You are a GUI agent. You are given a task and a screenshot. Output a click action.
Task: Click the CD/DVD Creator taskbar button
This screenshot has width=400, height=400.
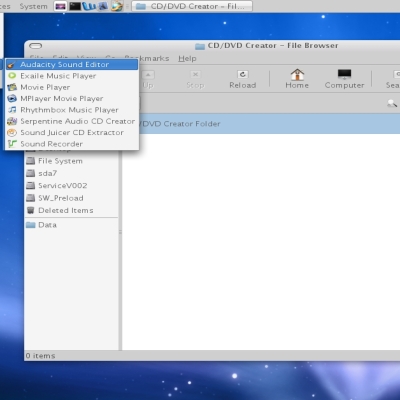coord(192,6)
